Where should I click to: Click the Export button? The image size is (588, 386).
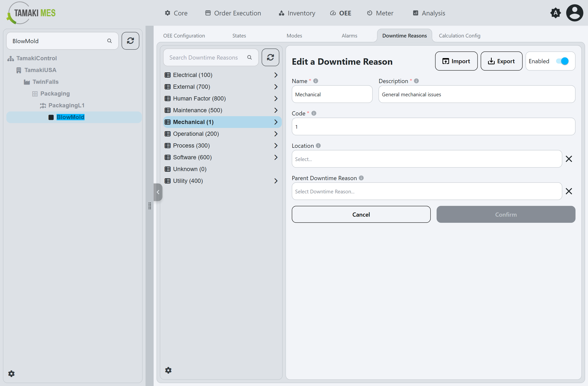(x=501, y=61)
